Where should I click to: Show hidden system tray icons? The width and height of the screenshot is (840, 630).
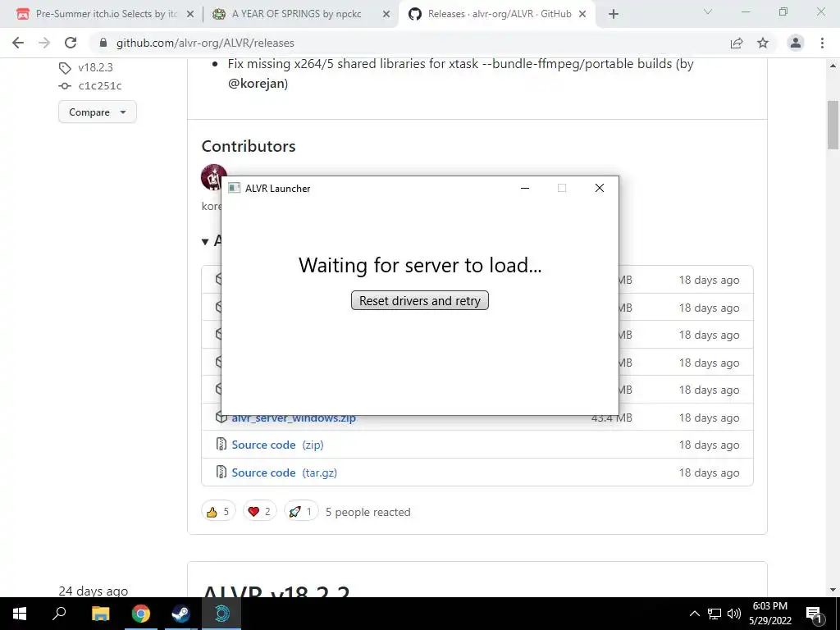[694, 614]
